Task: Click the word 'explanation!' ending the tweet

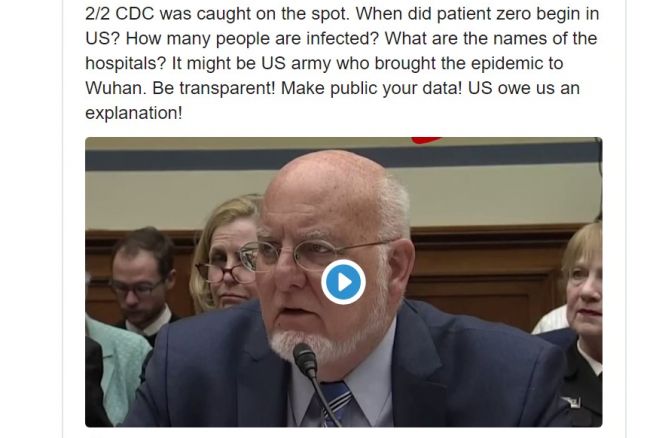Action: tap(134, 113)
